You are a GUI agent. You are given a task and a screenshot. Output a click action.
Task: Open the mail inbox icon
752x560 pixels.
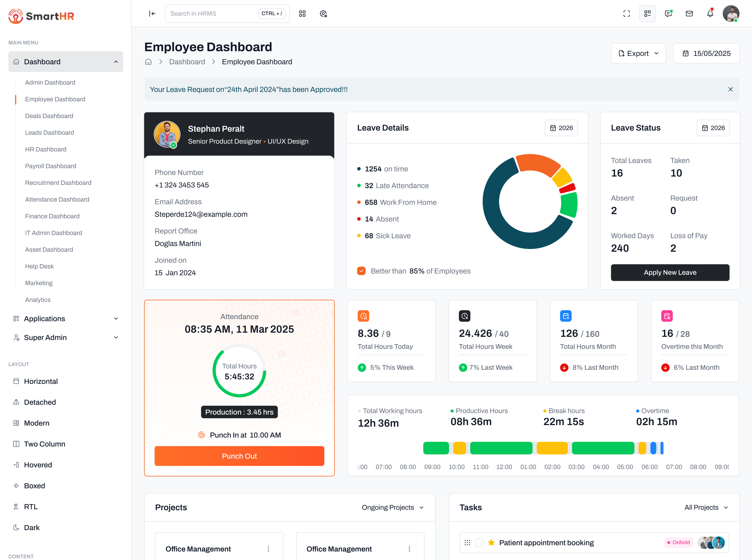tap(689, 14)
